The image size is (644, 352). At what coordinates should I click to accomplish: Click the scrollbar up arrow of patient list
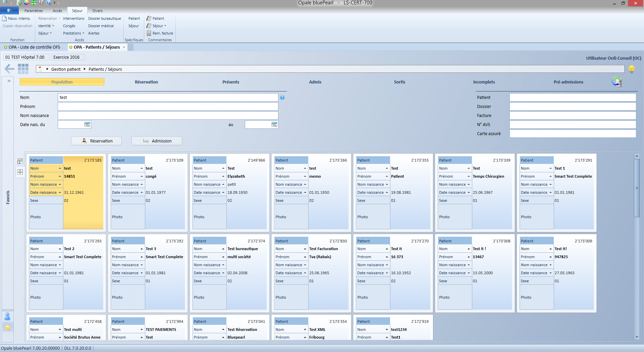[x=637, y=156]
